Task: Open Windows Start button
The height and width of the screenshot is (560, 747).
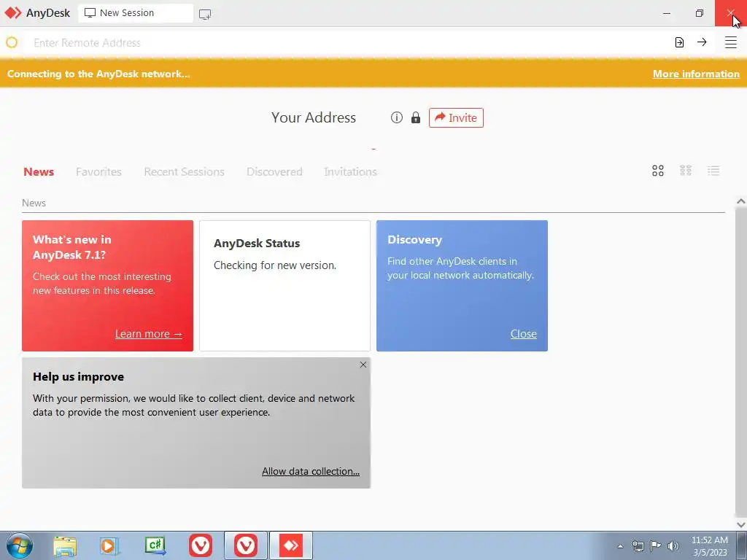Action: tap(20, 545)
